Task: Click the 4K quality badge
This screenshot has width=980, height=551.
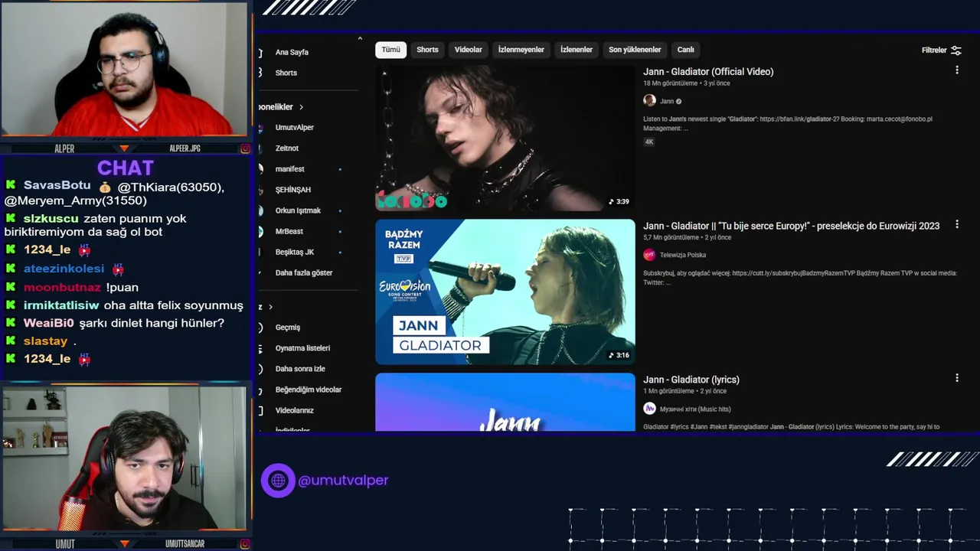Action: coord(649,142)
